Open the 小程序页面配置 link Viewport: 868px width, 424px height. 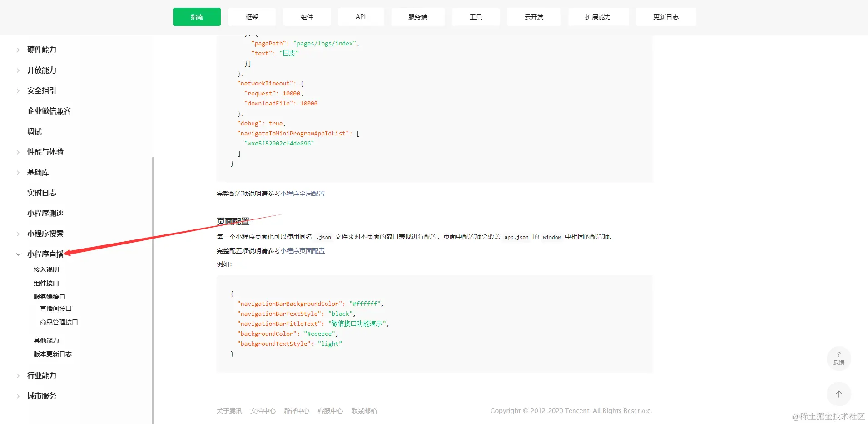pos(303,250)
